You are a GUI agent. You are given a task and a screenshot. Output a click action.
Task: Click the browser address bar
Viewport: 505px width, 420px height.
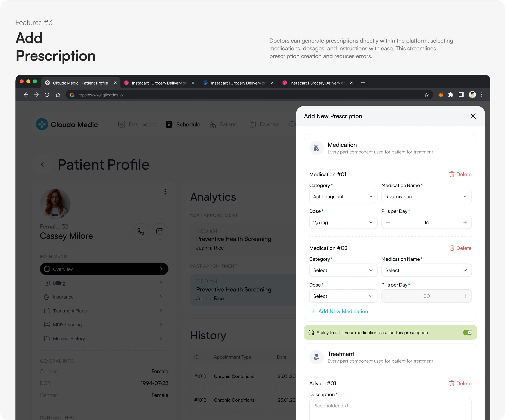pos(249,95)
